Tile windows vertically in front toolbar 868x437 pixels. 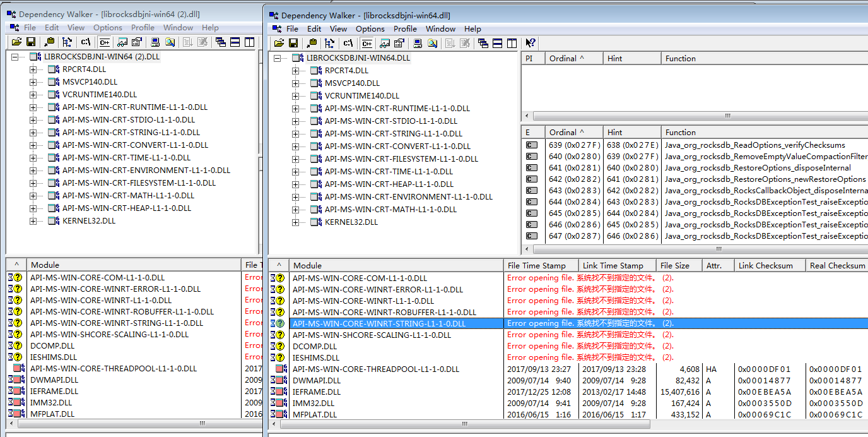coord(512,43)
